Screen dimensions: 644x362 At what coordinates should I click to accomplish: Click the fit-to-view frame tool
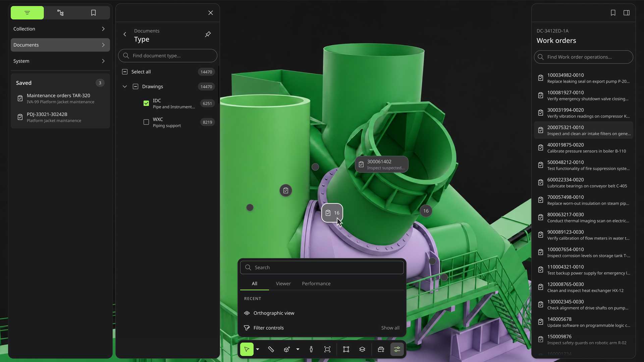327,349
